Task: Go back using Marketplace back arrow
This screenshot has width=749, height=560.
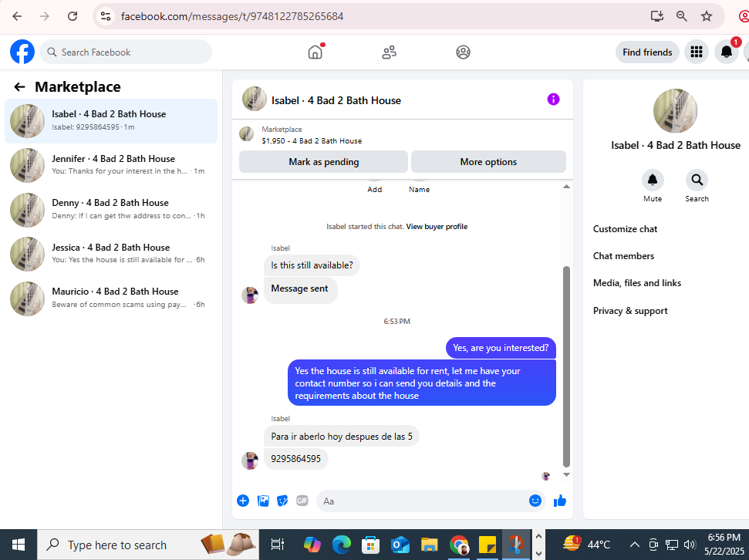Action: click(x=19, y=86)
